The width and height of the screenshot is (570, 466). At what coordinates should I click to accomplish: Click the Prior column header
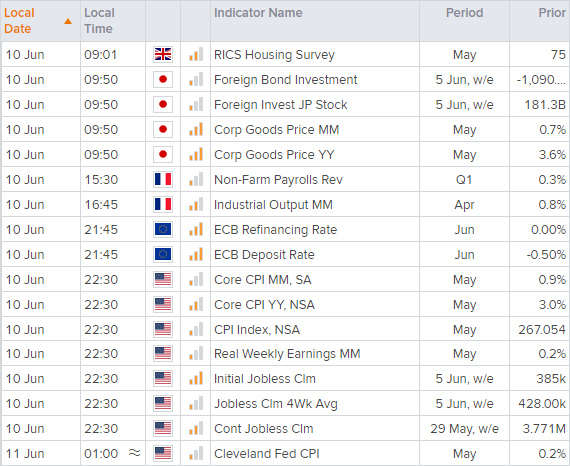552,13
